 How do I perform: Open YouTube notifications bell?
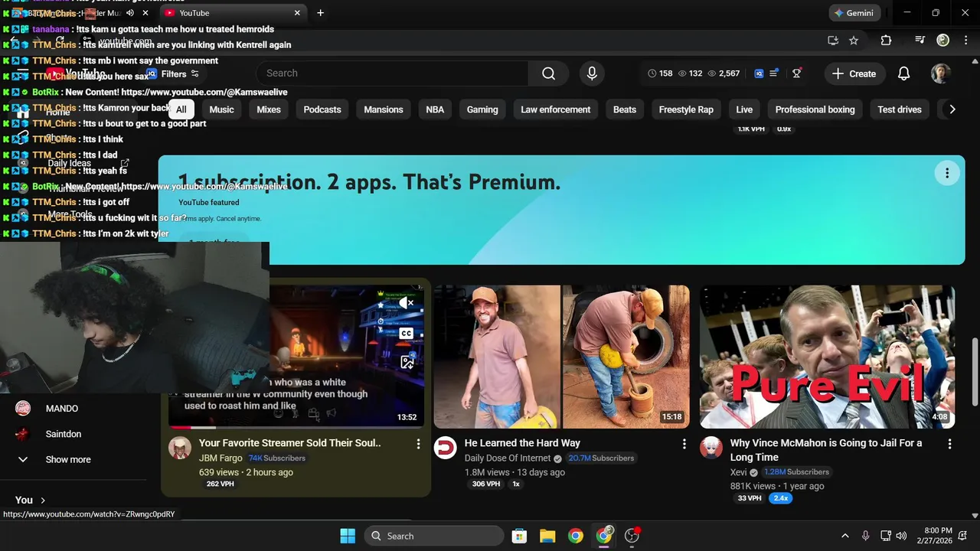tap(903, 73)
